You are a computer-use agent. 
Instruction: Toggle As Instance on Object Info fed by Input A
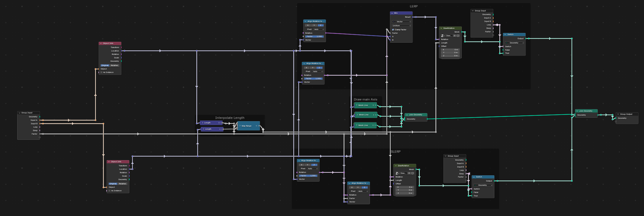(x=101, y=72)
